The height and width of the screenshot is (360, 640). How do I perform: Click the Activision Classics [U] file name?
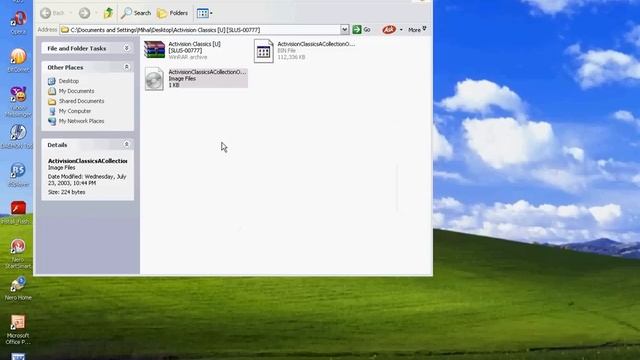[194, 47]
